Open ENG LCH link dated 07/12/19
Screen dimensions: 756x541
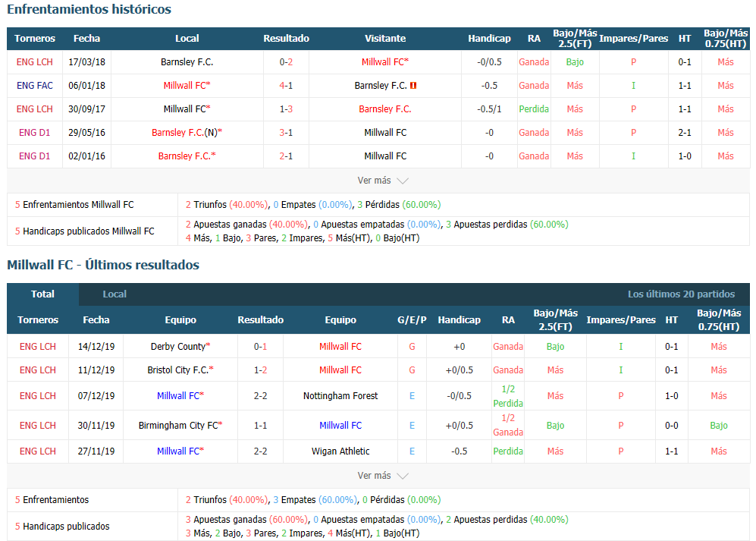(x=38, y=396)
